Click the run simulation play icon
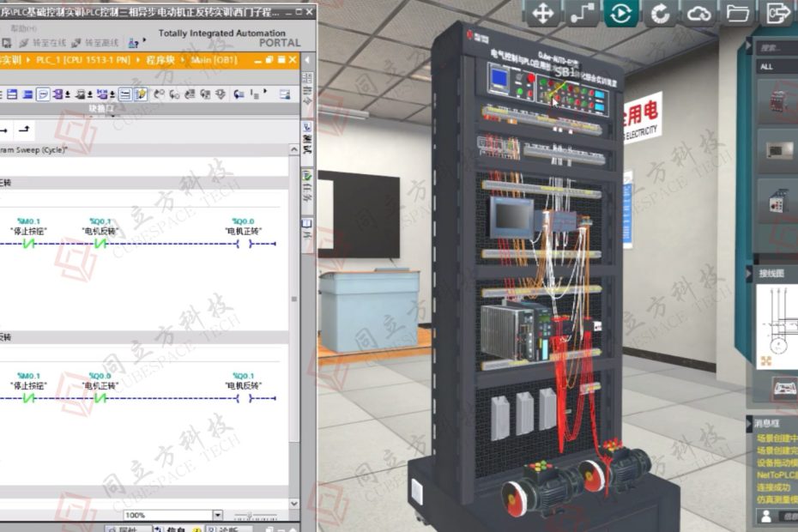Viewport: 798px width, 532px height. point(621,13)
